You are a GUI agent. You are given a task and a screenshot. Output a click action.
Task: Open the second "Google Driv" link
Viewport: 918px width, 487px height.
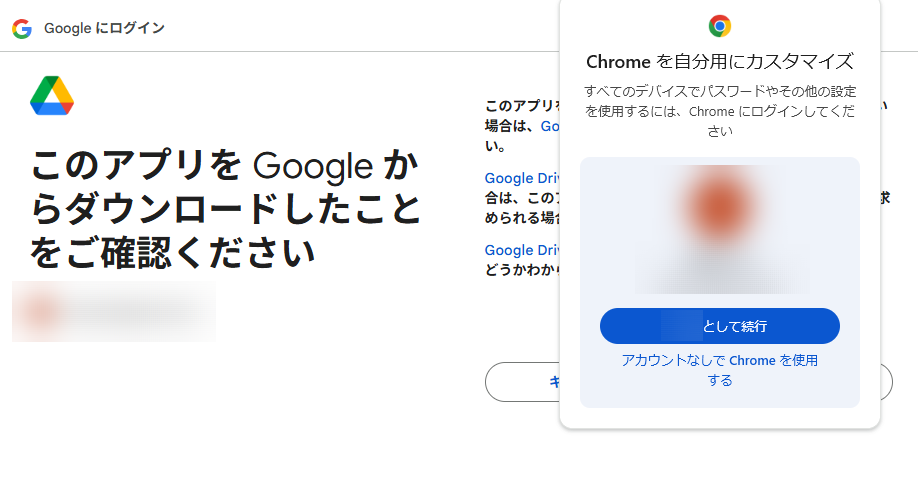(x=521, y=250)
